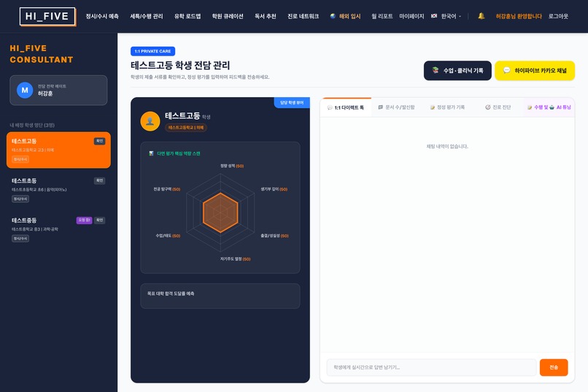
Task: Click speech bubble icon on 카카오 채널
Action: coord(506,70)
